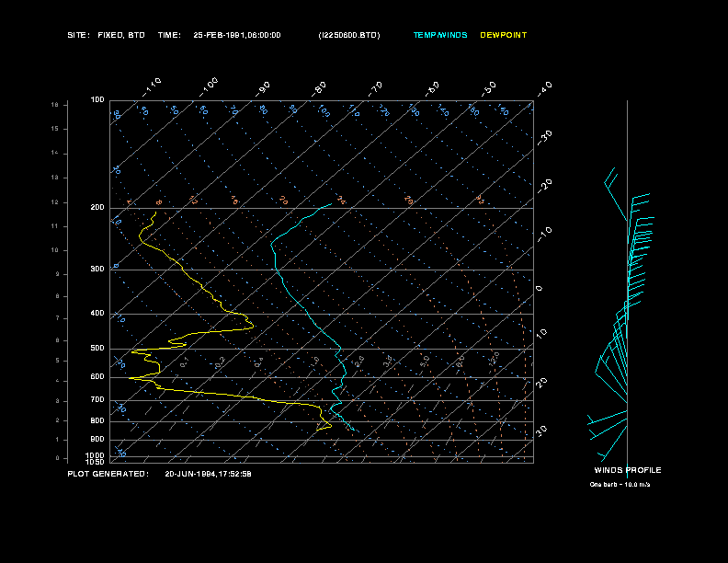This screenshot has width=728, height=563.
Task: Click the 500 pressure level label
Action: [x=97, y=349]
